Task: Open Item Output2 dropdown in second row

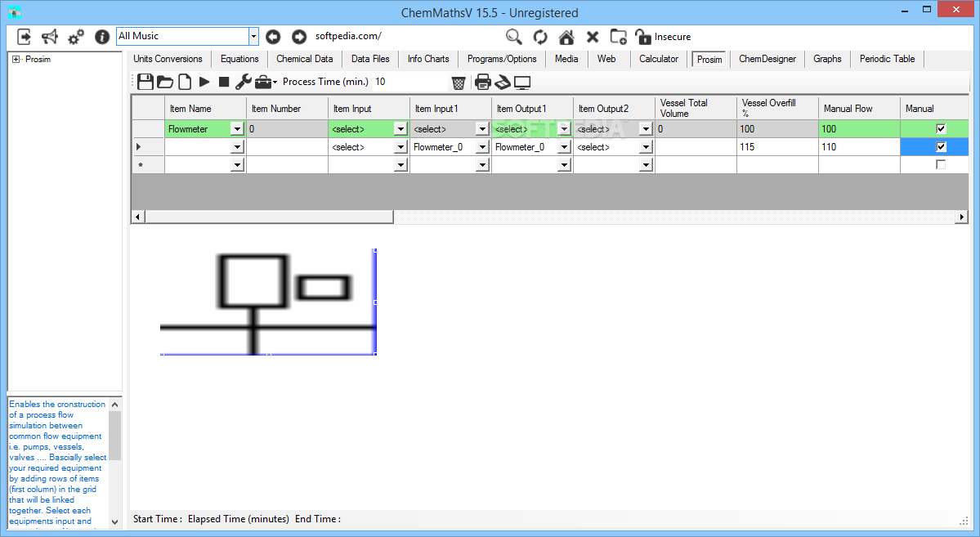Action: (x=646, y=147)
